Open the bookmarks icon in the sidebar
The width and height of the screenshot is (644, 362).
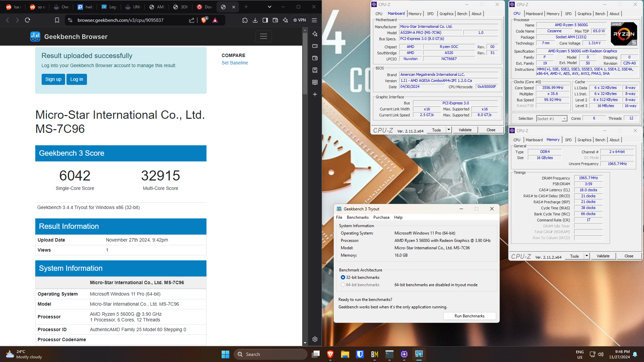click(x=315, y=70)
